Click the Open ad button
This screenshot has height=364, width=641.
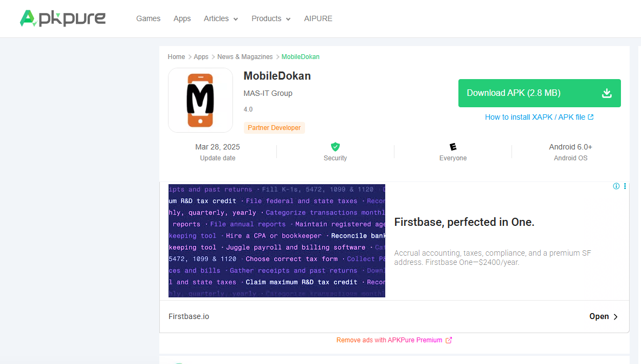pos(604,317)
